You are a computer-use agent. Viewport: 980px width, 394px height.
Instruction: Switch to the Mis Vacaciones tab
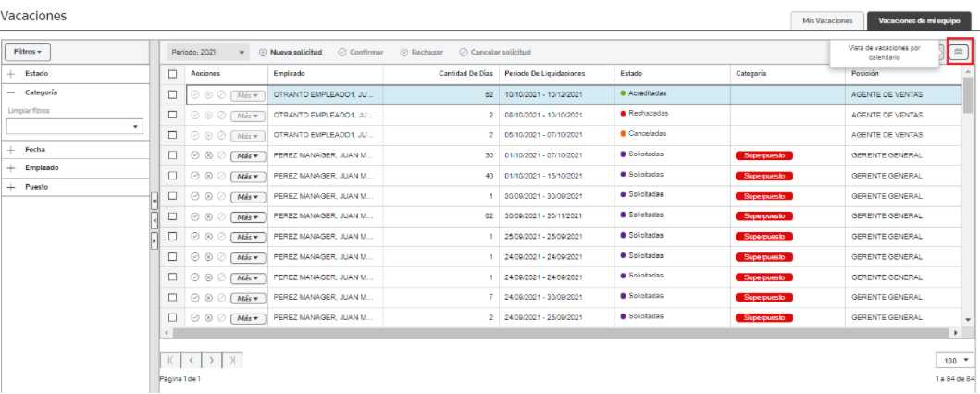(x=827, y=20)
